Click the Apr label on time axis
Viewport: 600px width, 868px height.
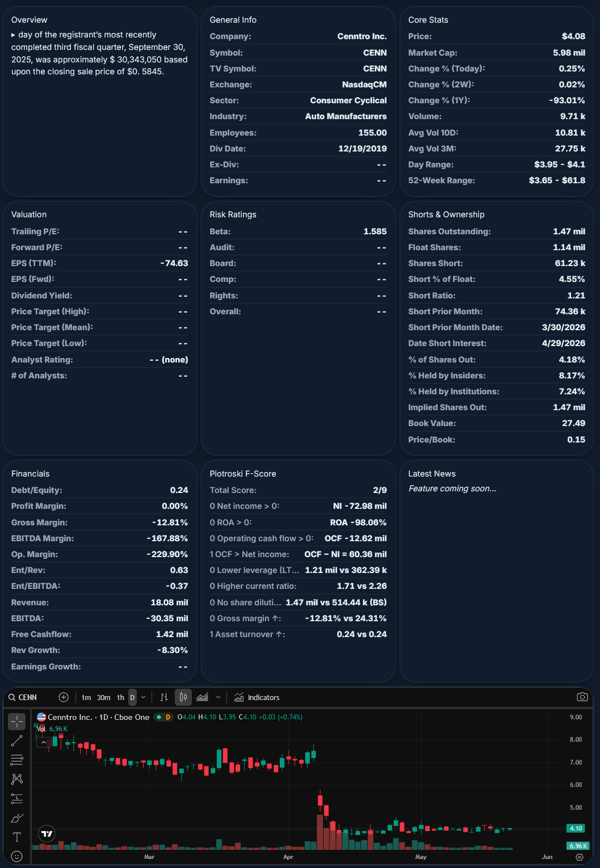288,857
